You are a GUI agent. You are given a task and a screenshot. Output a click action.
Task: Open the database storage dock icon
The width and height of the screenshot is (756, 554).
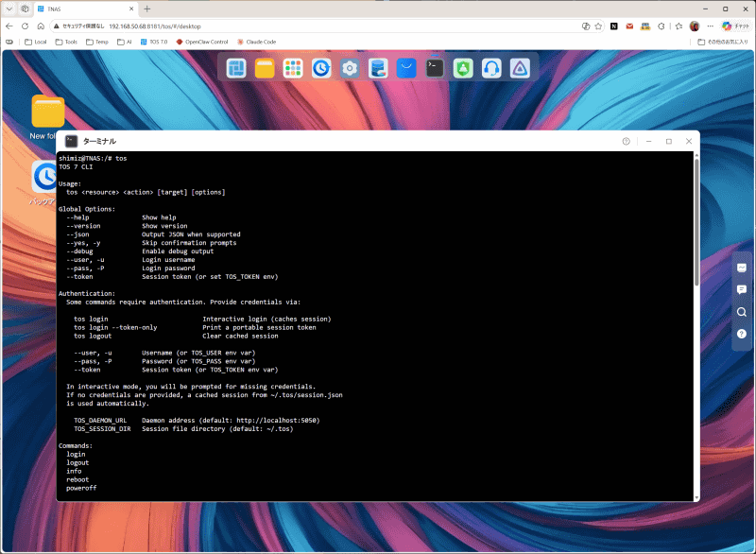(x=378, y=68)
